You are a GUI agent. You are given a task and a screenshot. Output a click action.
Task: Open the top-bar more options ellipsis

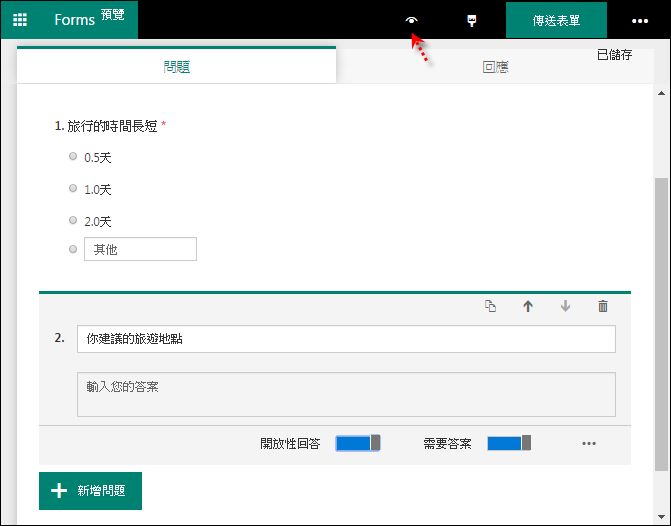pyautogui.click(x=640, y=21)
